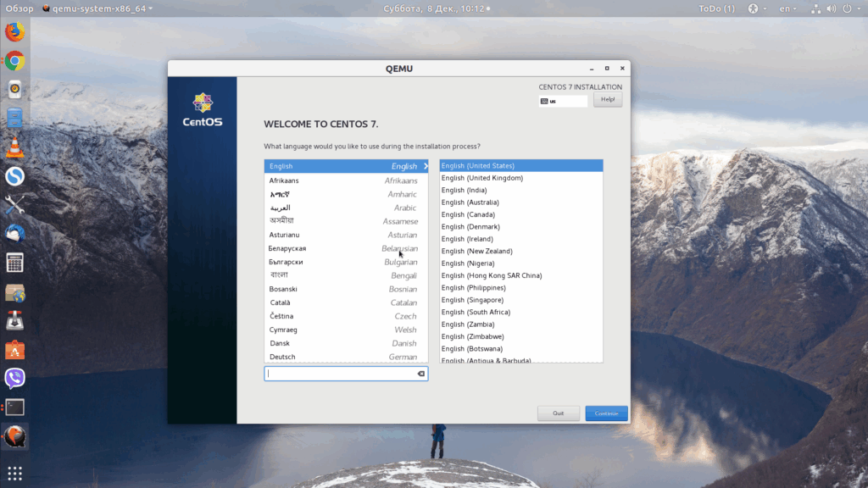Select Deutsch German language row
This screenshot has width=868, height=488.
[x=346, y=357]
